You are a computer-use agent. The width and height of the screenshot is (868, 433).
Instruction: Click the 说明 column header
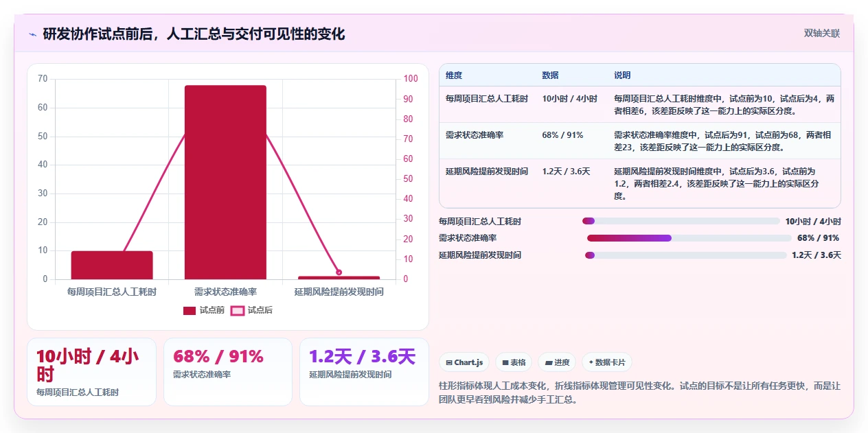point(622,75)
